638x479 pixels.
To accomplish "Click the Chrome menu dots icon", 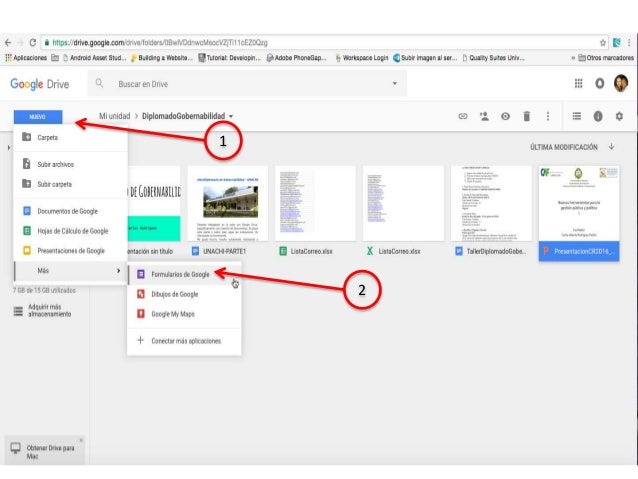I will (629, 42).
